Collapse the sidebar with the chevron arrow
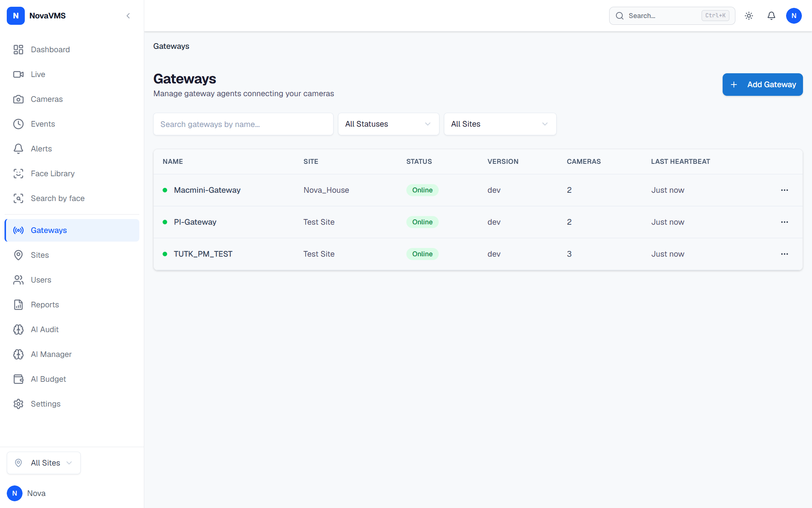The image size is (812, 508). [x=128, y=16]
